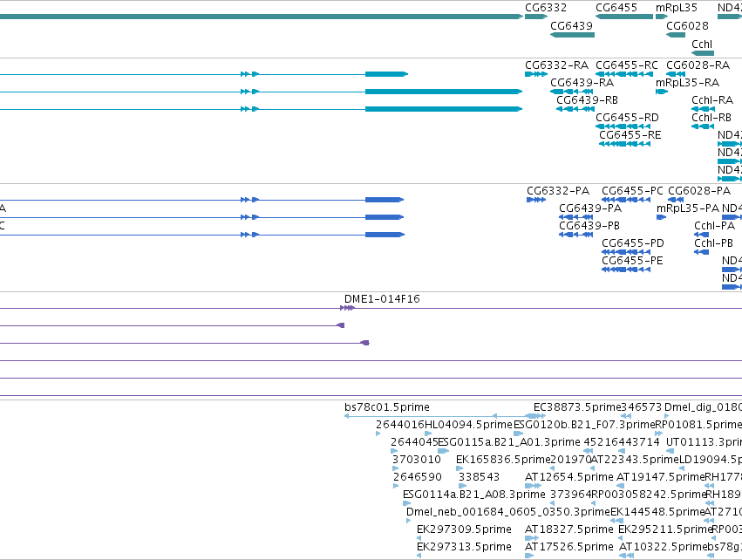This screenshot has width=742, height=560.
Task: Click EST AT22343.5prime
Action: [635, 460]
